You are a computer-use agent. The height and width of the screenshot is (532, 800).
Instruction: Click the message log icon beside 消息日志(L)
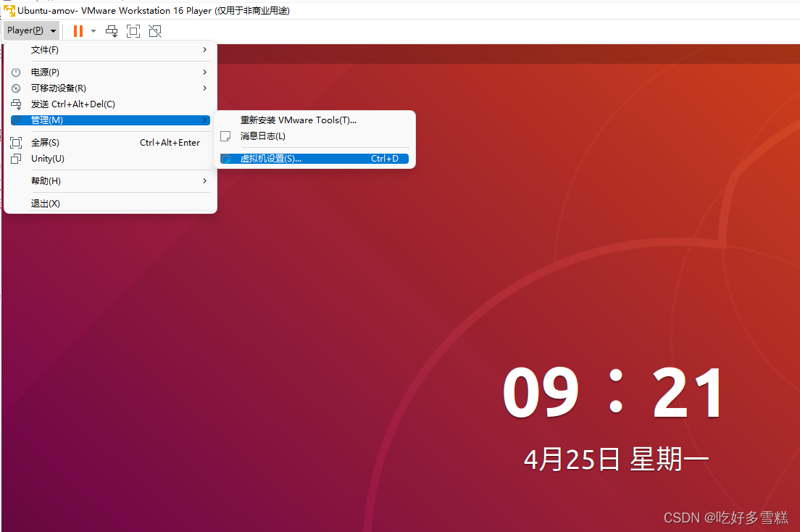[x=225, y=136]
